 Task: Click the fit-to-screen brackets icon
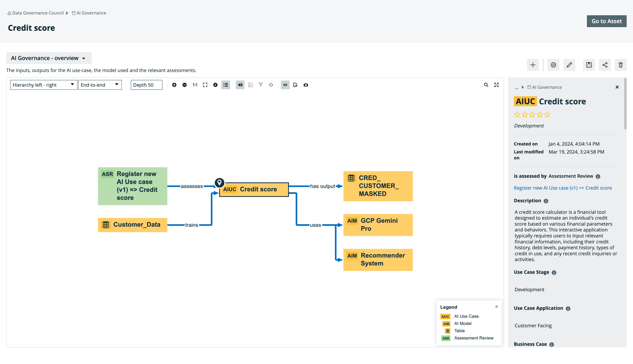tap(205, 85)
